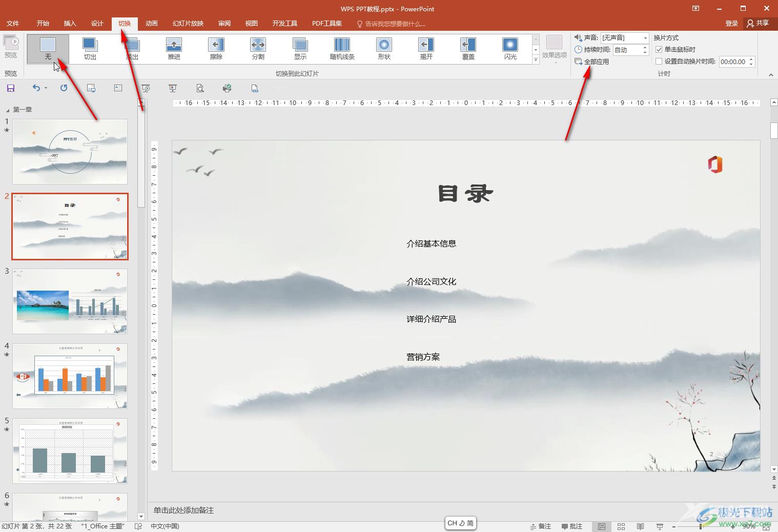This screenshot has width=778, height=532.
Task: Click 全部应用 (Apply To All)
Action: (592, 62)
